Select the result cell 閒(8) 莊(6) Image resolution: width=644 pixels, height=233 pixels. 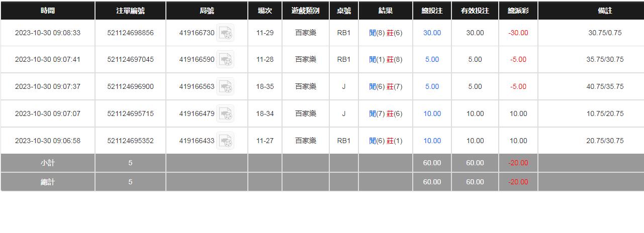[386, 33]
